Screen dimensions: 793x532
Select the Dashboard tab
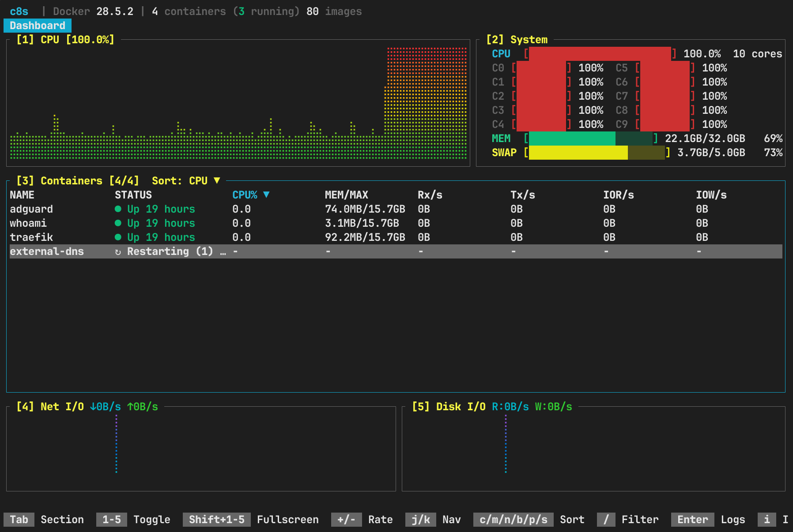[x=38, y=26]
